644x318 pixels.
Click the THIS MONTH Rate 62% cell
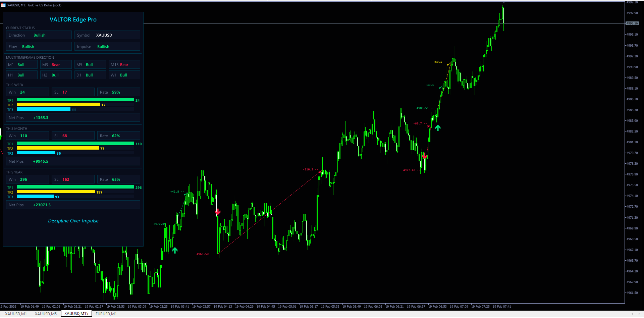[119, 136]
